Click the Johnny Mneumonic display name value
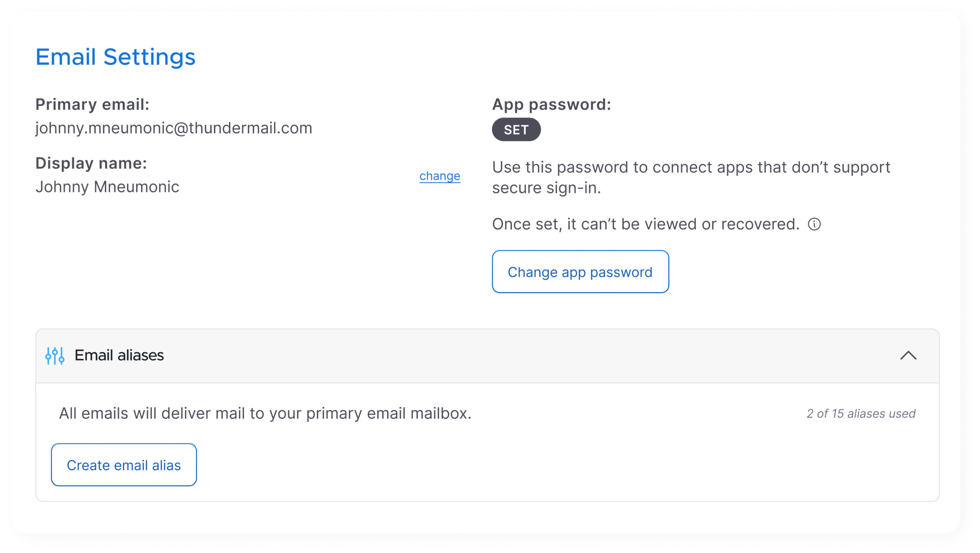Image resolution: width=980 pixels, height=553 pixels. 107,187
